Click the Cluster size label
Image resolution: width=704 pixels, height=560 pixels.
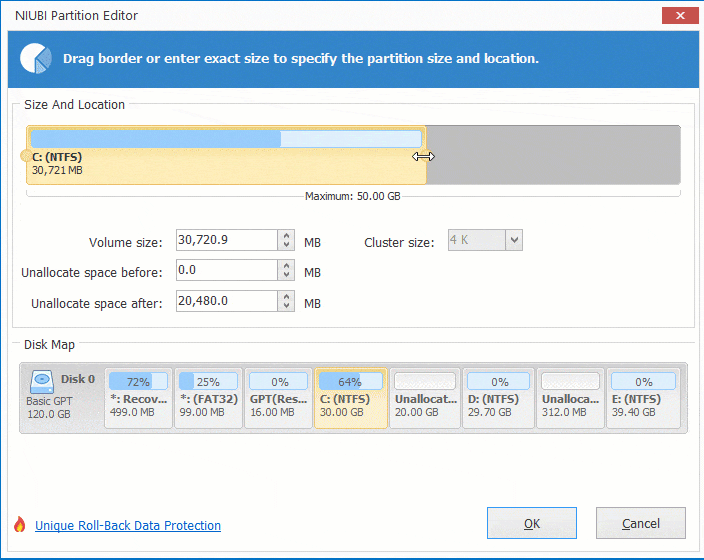pos(399,243)
